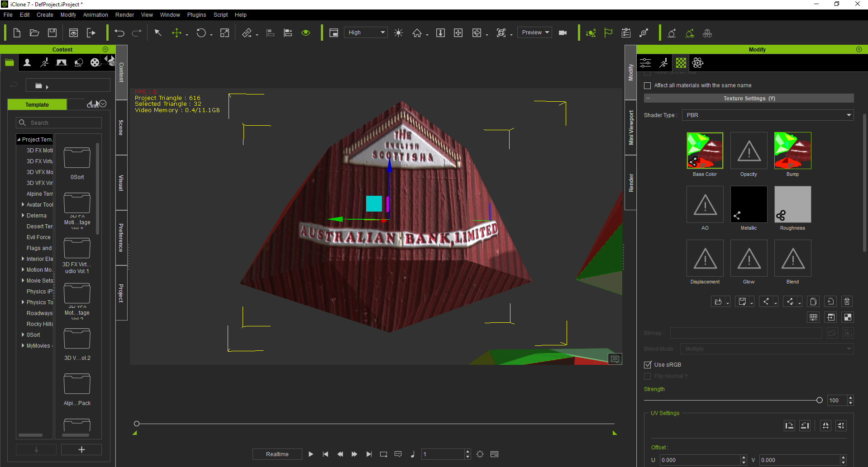The image size is (868, 467).
Task: Open the Attribute sliders tab in Modify
Action: point(646,63)
